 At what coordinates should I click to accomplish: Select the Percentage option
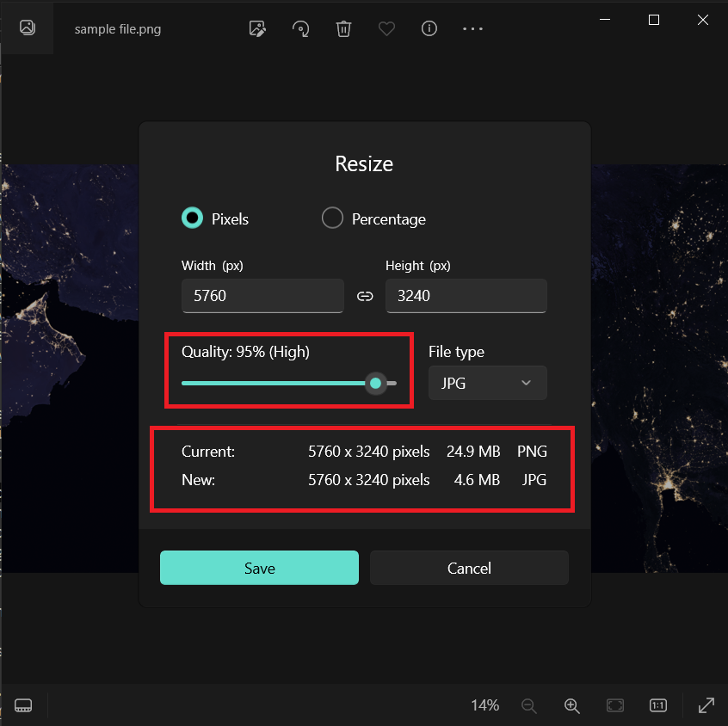tap(332, 218)
